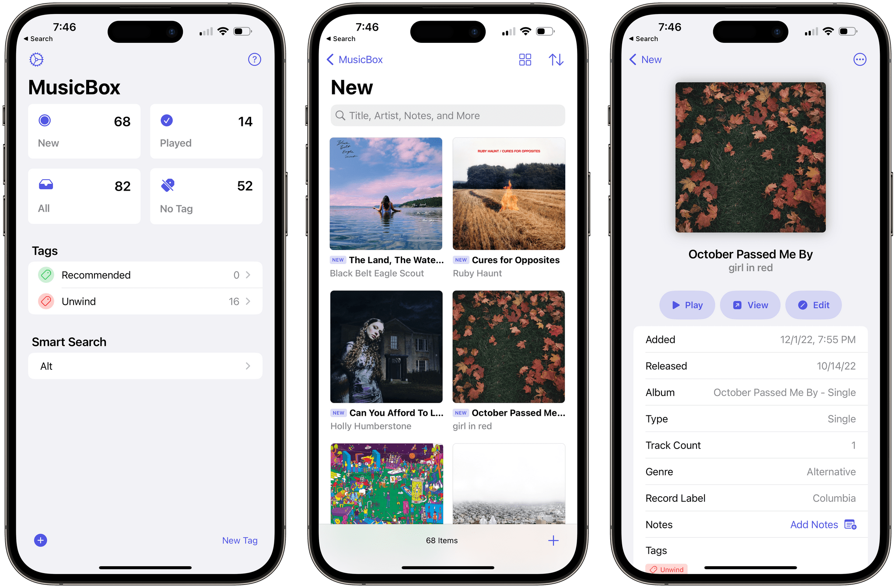Tap the more options ellipsis icon
896x588 pixels.
860,59
